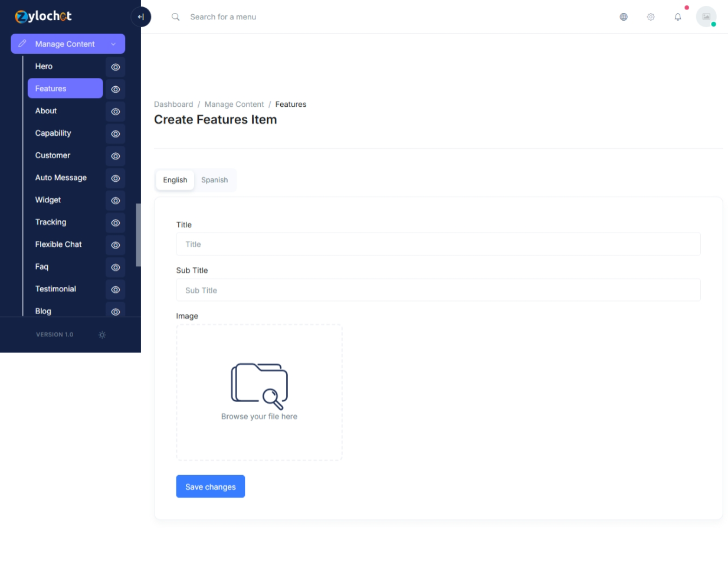Image resolution: width=728 pixels, height=582 pixels.
Task: Collapse Manage Content menu chevron
Action: (113, 44)
